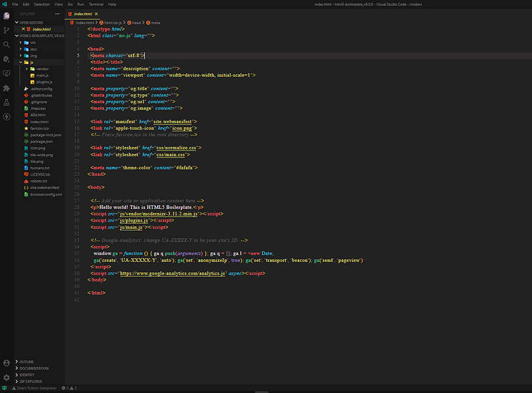This screenshot has width=532, height=393.
Task: Open 404.html file
Action: 38,116
